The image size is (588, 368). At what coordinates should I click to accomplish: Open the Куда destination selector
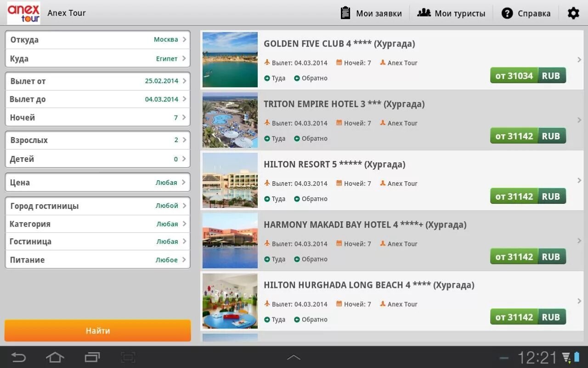click(x=97, y=58)
